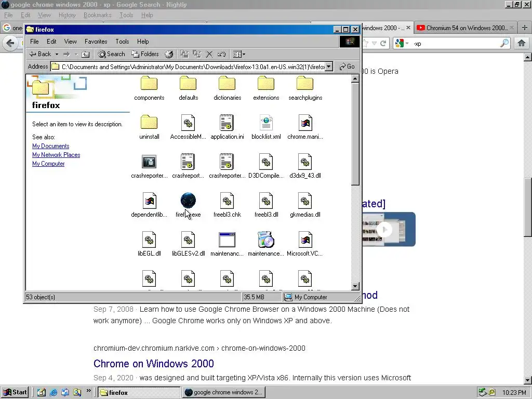This screenshot has width=532, height=399.
Task: Click the Copy To toolbar icon
Action: tap(197, 54)
